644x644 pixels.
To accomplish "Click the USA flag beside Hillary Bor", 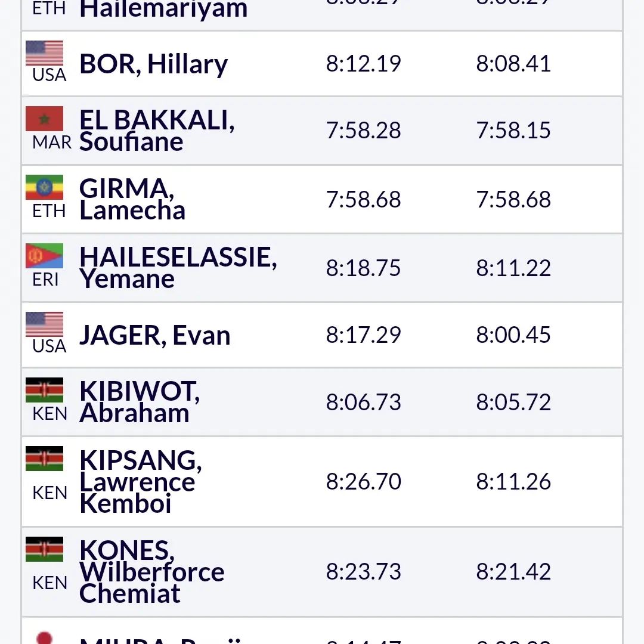I will point(44,53).
